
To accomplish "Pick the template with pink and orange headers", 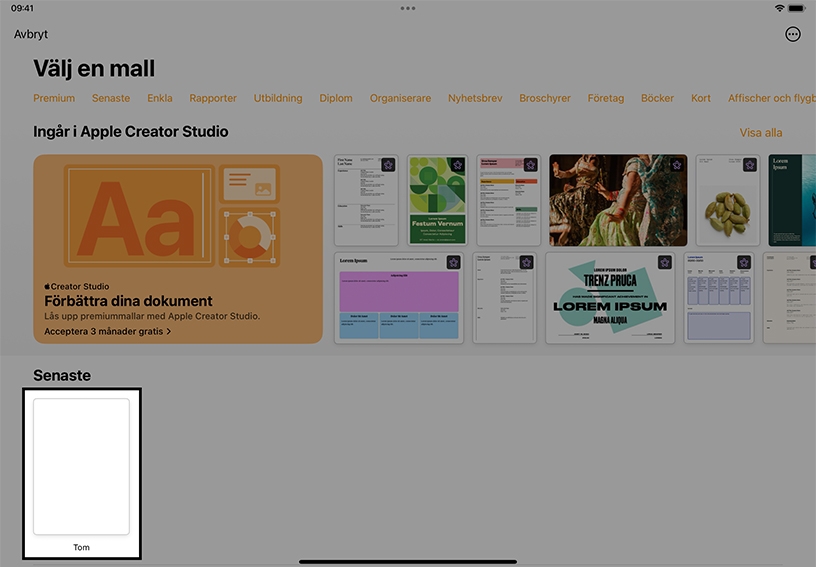I will pos(508,200).
